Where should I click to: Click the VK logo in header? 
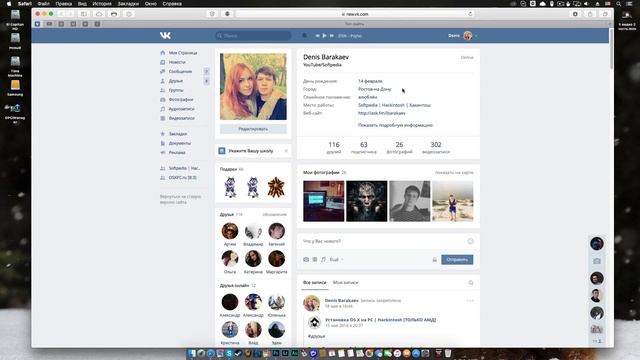pyautogui.click(x=165, y=36)
